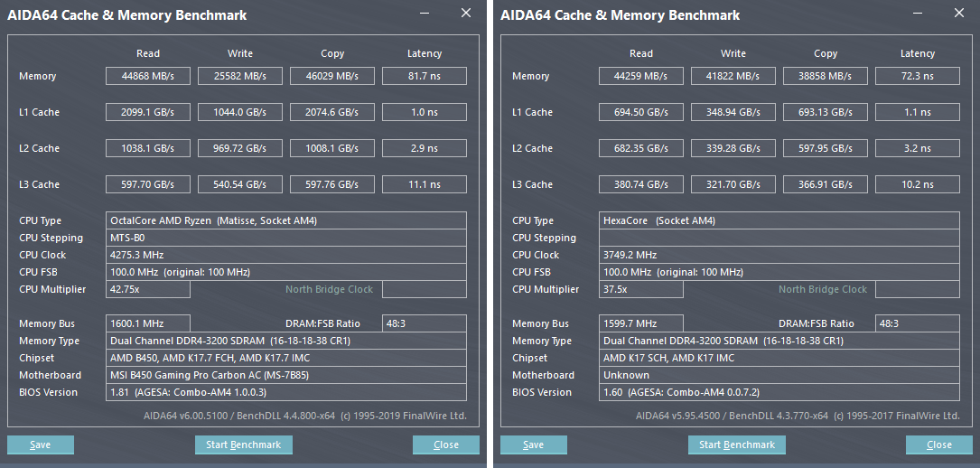Click Save in the left AIDA64 window
Viewport: 980px width, 468px height.
tap(41, 445)
